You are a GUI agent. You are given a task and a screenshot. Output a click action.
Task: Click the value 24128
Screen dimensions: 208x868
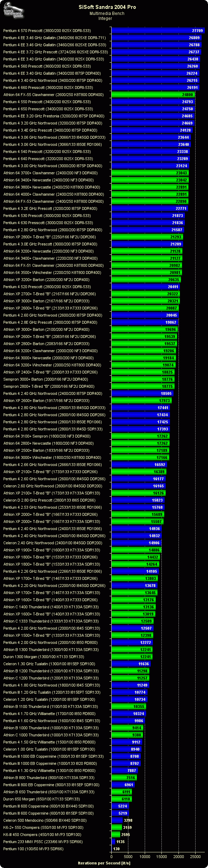[185, 130]
